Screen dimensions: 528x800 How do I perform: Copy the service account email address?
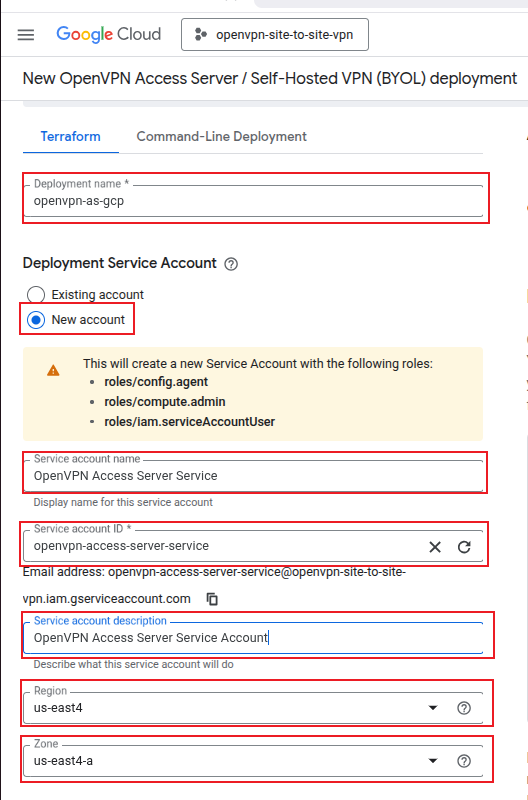[212, 599]
